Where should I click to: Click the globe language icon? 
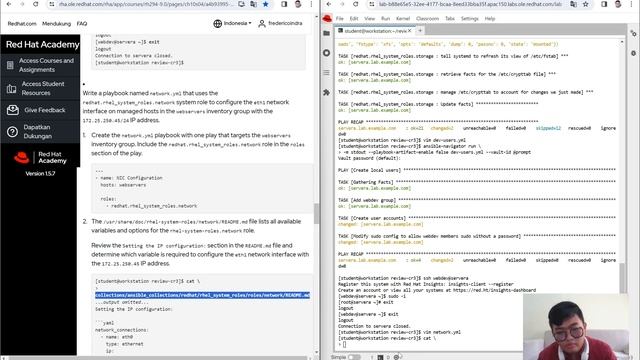click(218, 24)
